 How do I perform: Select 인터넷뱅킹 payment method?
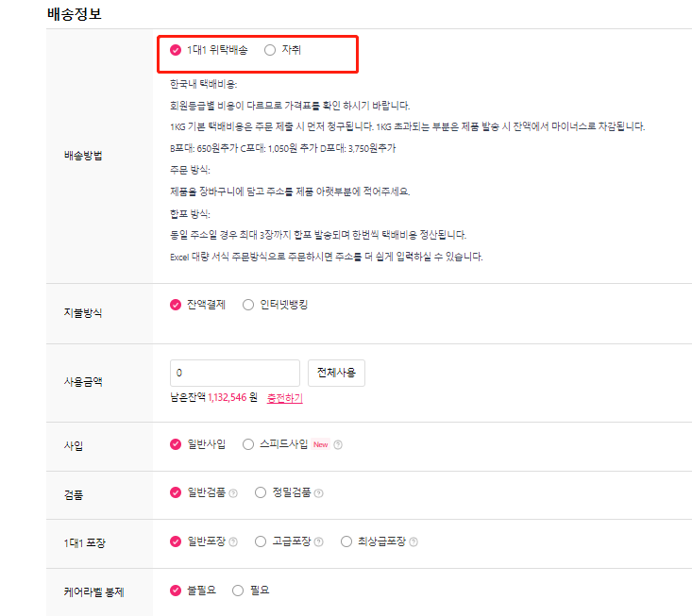coord(248,305)
